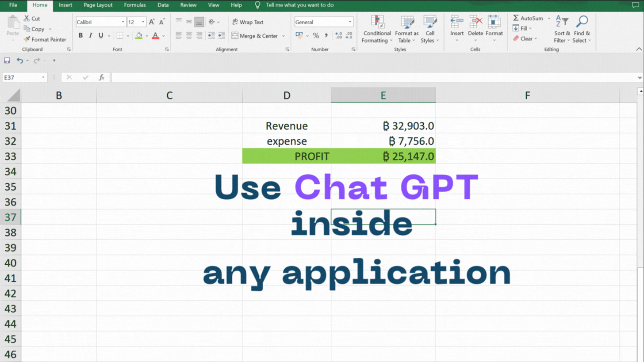Toggle Italic formatting
This screenshot has height=362, width=644.
91,36
